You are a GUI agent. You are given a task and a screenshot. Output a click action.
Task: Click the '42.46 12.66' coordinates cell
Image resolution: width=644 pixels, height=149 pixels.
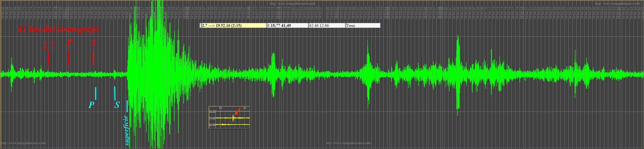(x=327, y=26)
